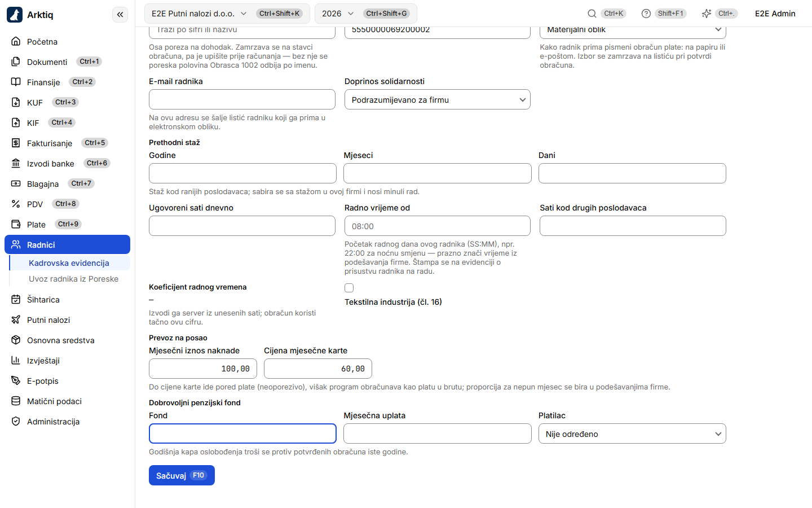
Task: Click the Sačuvaj save button
Action: coord(182,475)
